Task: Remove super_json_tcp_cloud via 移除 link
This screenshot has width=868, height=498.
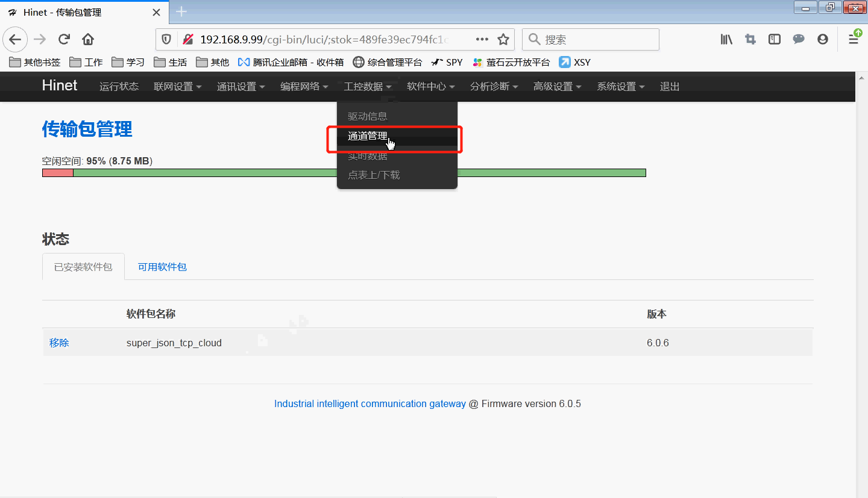Action: click(x=58, y=342)
